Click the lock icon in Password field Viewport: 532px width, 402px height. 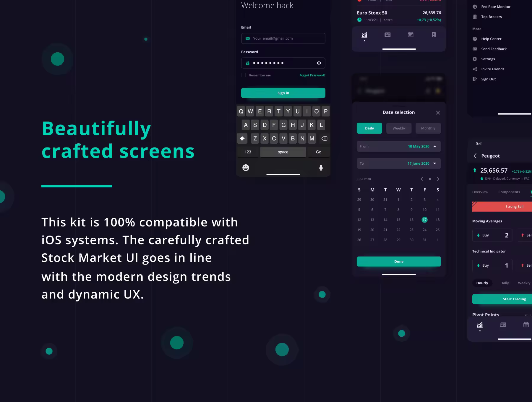248,63
